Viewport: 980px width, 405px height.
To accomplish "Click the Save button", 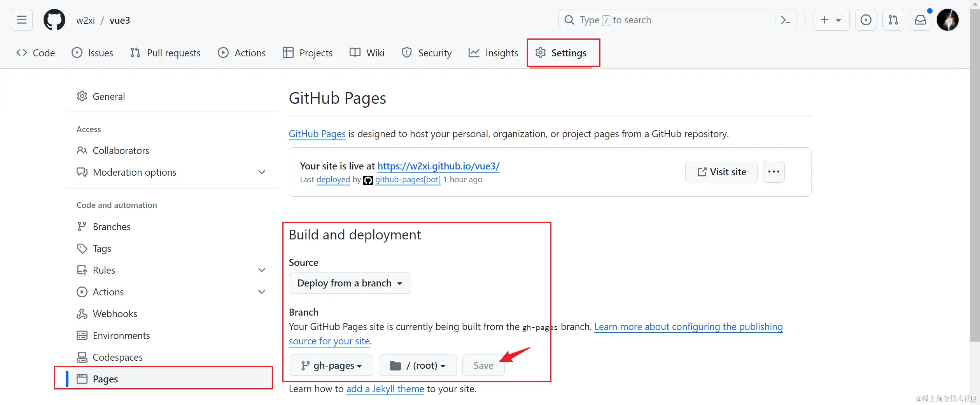I will tap(483, 365).
